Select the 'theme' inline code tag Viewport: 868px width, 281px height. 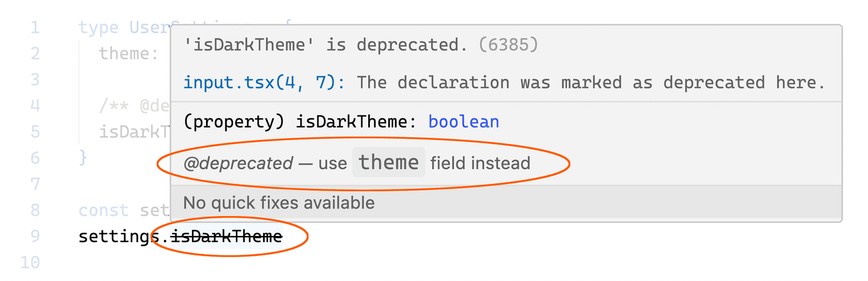click(389, 162)
